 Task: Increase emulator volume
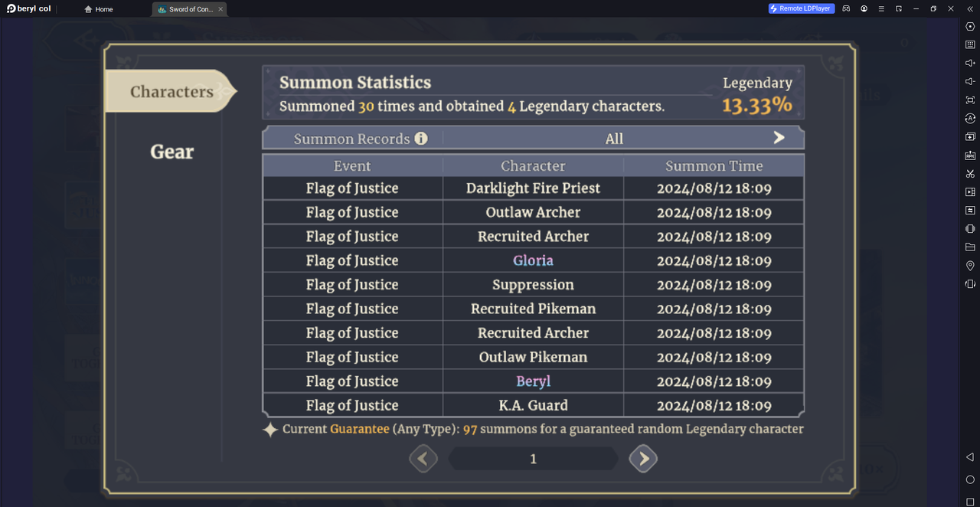click(970, 63)
